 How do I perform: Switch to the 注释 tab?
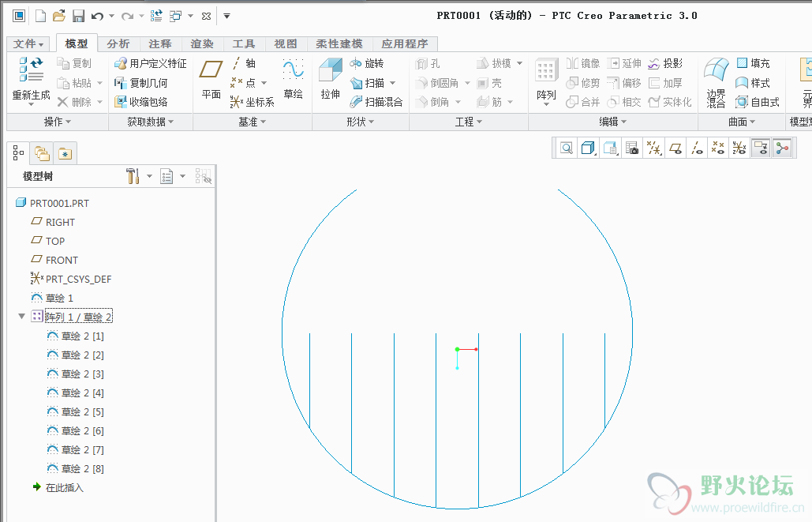point(160,44)
